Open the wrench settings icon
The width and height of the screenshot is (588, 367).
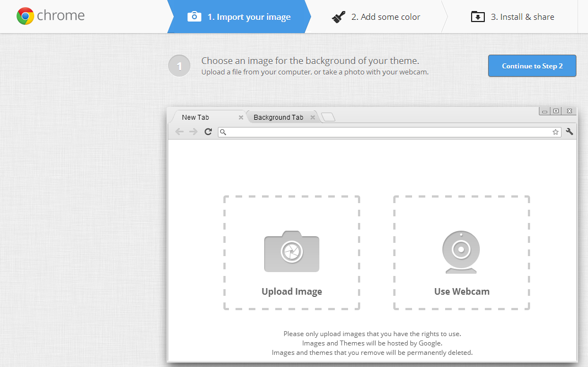tap(569, 131)
